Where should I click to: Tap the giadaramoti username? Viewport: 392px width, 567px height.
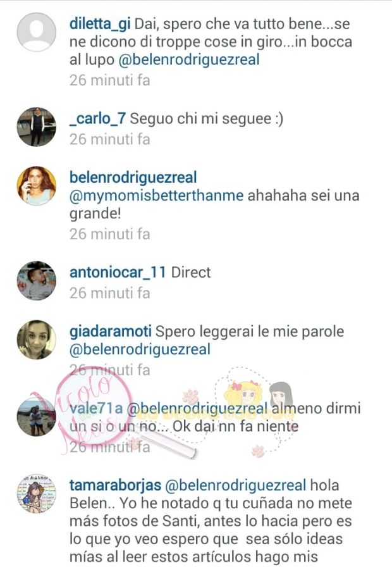click(x=111, y=331)
